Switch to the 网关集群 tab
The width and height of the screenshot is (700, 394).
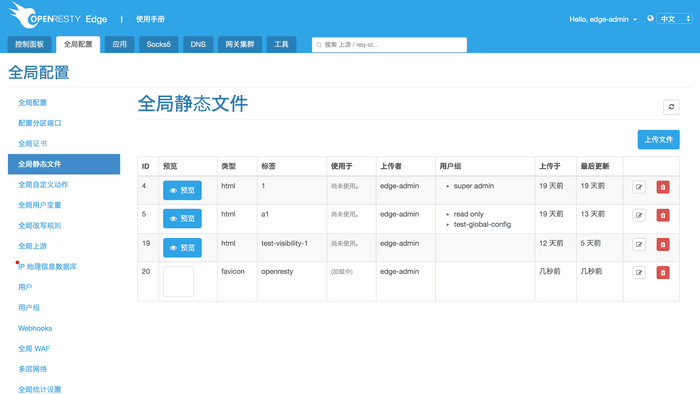coord(240,45)
